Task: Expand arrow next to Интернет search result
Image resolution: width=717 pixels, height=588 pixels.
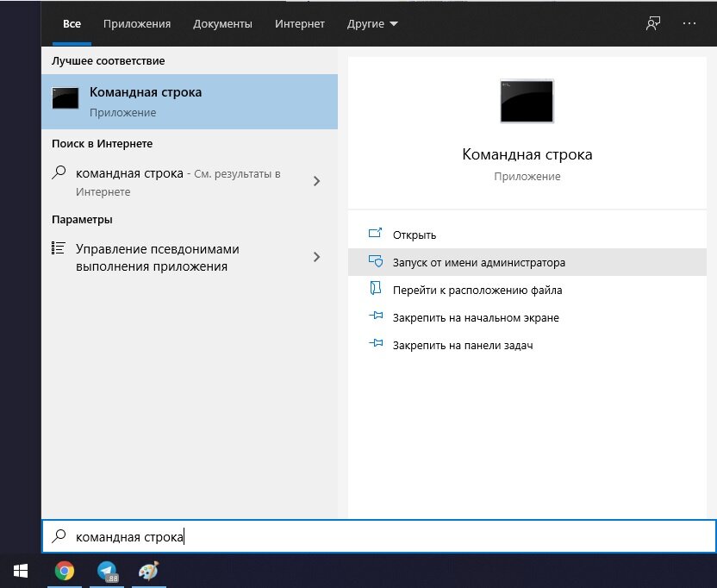Action: click(316, 181)
